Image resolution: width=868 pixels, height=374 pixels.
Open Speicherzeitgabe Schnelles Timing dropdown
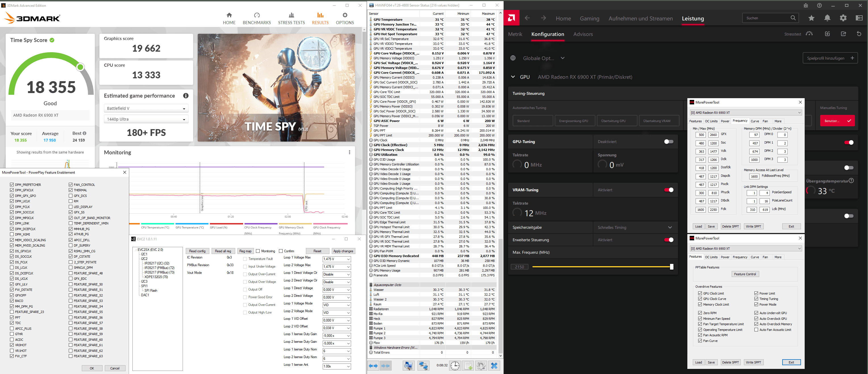pos(635,228)
